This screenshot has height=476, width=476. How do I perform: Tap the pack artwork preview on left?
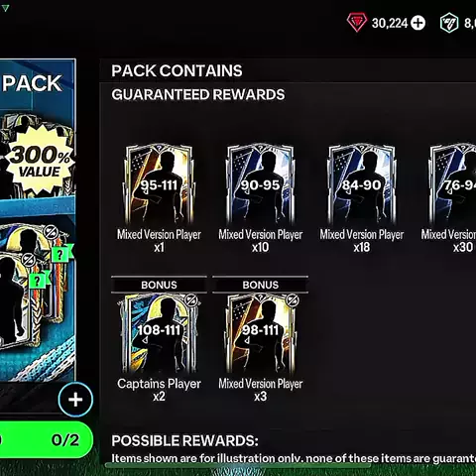[x=38, y=220]
